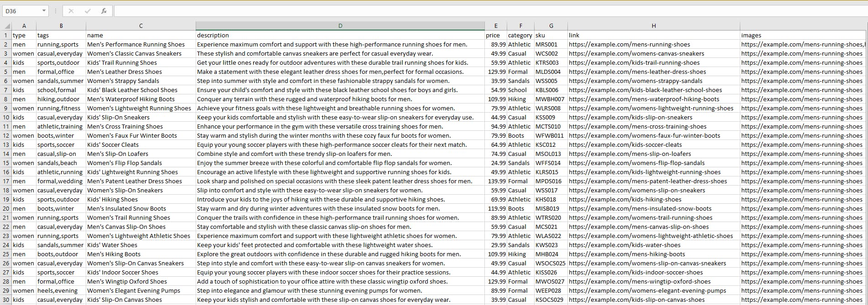
Task: Click the Enter checkmark icon in formula bar
Action: (x=88, y=11)
